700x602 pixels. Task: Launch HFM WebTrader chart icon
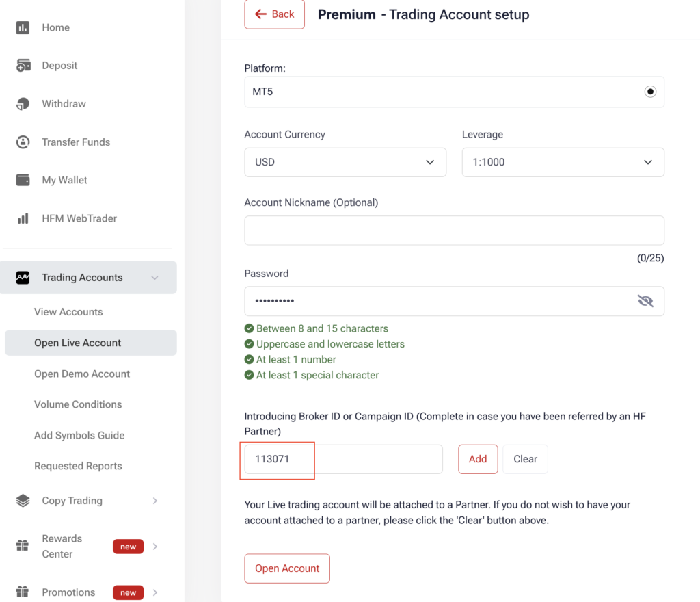pyautogui.click(x=23, y=218)
